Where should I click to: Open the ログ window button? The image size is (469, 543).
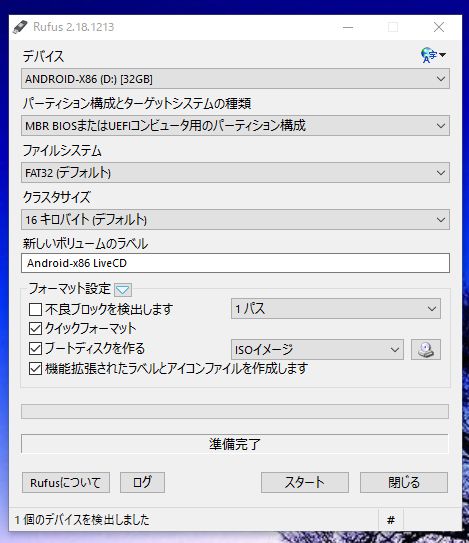tap(142, 482)
